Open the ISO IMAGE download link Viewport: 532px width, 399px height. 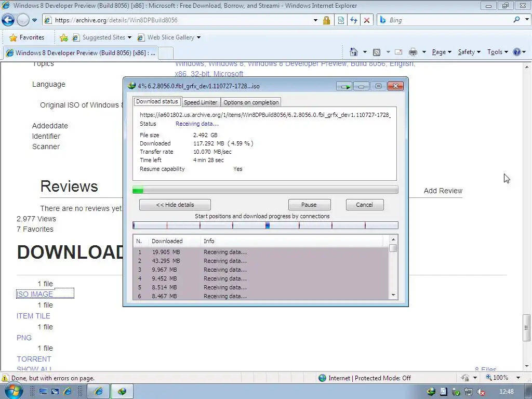tap(35, 294)
